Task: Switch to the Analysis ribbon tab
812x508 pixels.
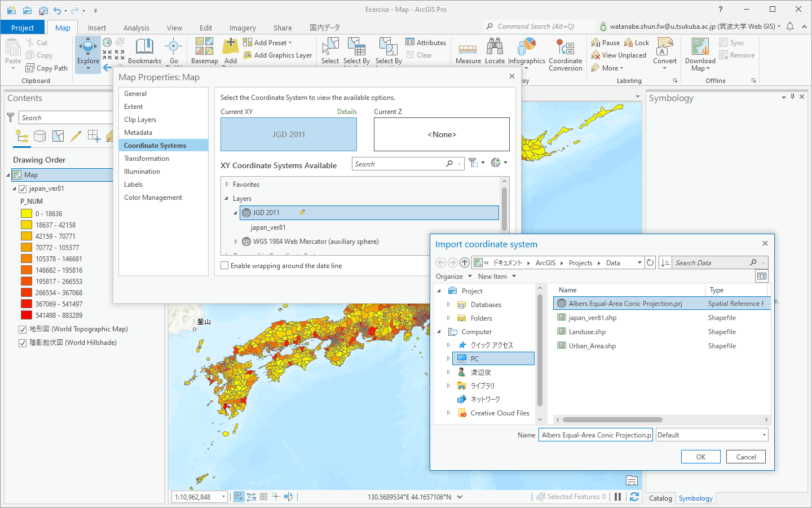Action: 136,28
